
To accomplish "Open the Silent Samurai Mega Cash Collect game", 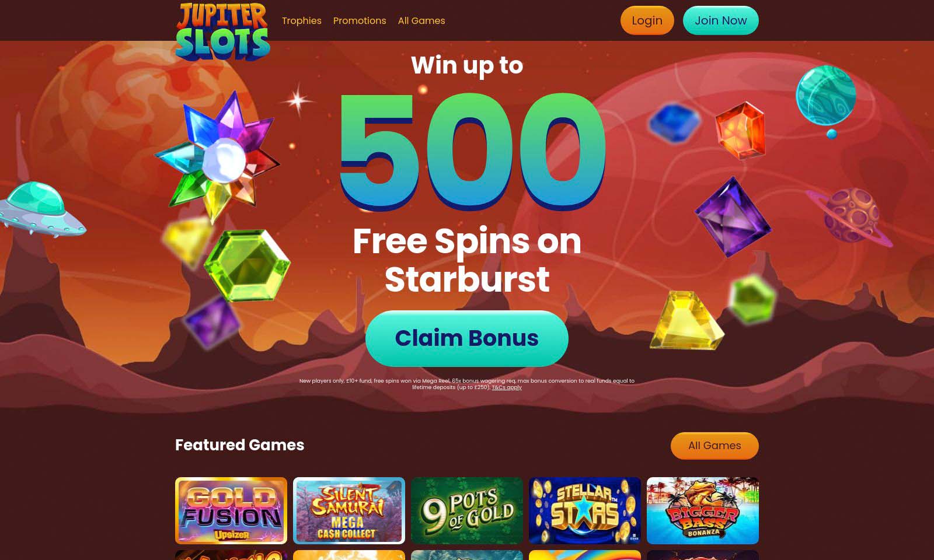I will (x=349, y=511).
